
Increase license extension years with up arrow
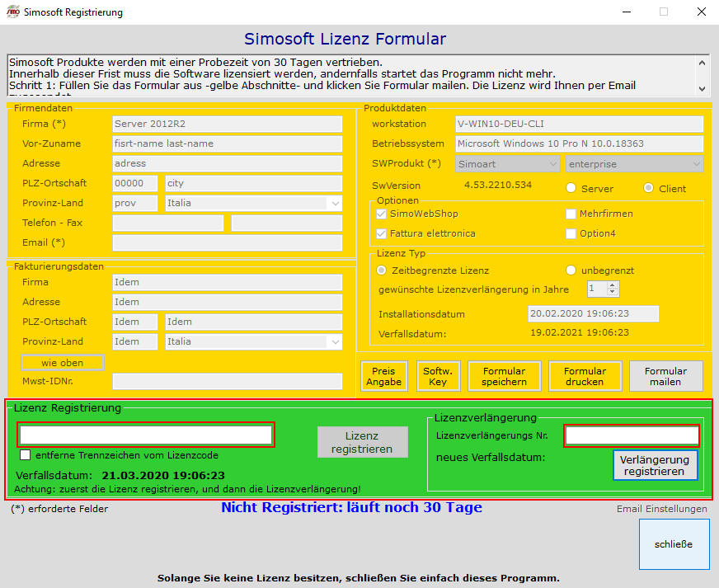click(612, 285)
